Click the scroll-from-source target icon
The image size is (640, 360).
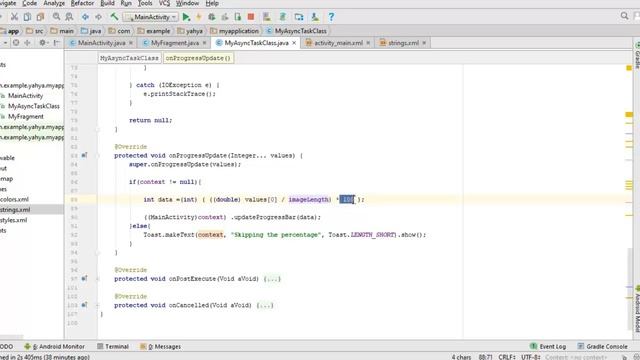click(16, 42)
